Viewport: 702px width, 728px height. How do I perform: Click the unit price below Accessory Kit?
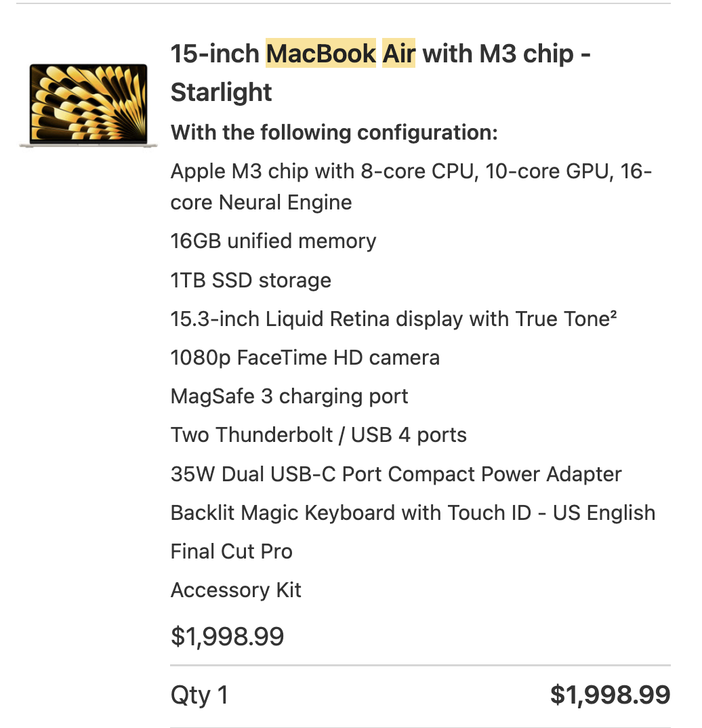point(227,636)
